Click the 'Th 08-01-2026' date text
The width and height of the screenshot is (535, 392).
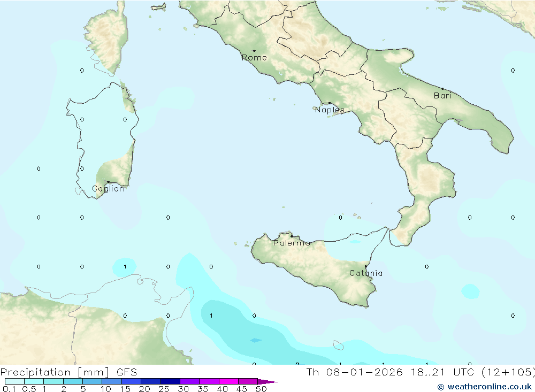click(x=355, y=372)
